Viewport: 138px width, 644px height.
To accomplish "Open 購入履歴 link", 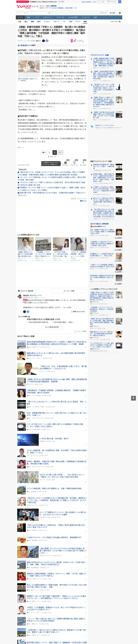I will 112,13.
